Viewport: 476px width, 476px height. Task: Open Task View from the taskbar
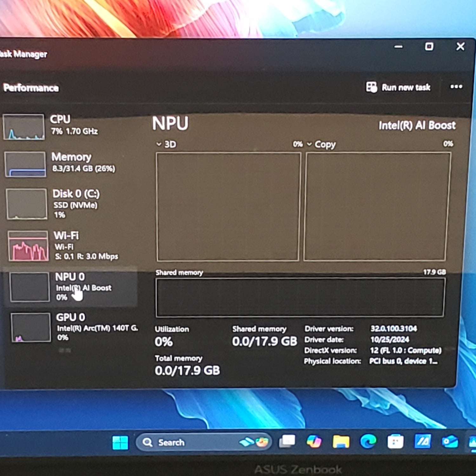287,441
